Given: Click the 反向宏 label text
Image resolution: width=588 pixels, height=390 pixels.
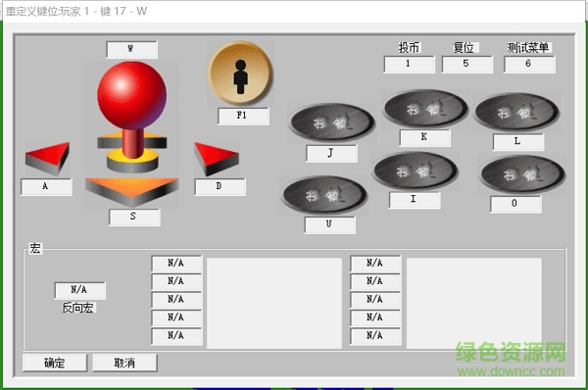Looking at the screenshot, I should (78, 308).
